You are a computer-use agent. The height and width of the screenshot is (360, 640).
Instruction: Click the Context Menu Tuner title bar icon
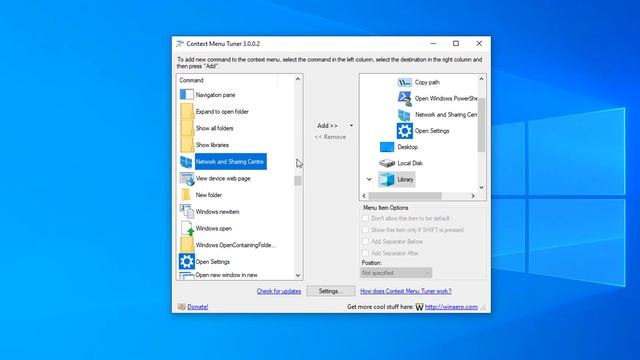tap(180, 44)
